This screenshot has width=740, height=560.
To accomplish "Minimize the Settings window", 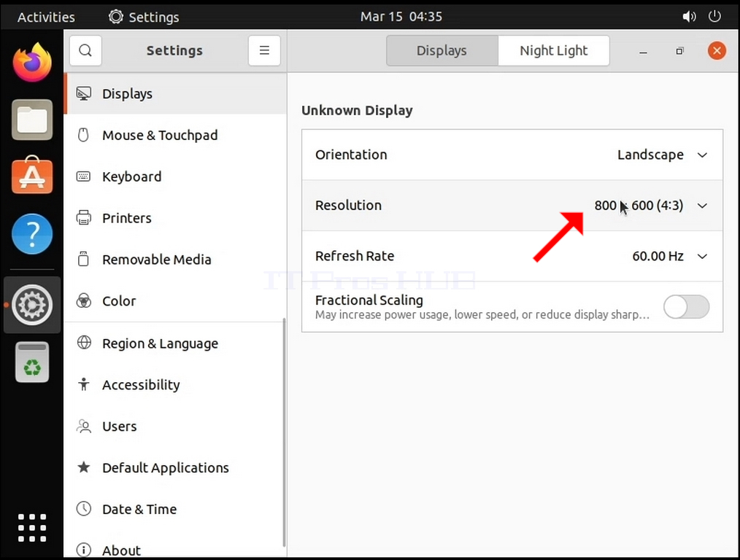I will pyautogui.click(x=643, y=51).
